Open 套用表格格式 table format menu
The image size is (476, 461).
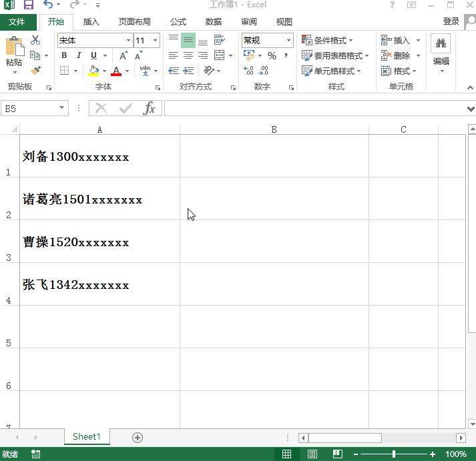pyautogui.click(x=335, y=55)
